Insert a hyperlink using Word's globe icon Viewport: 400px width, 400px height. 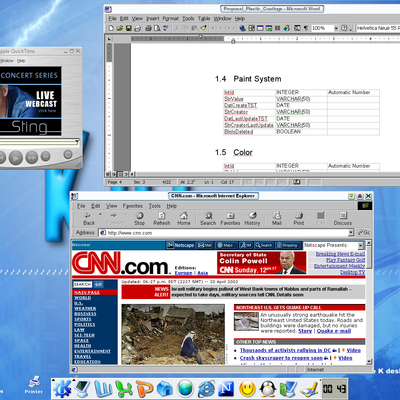[243, 28]
